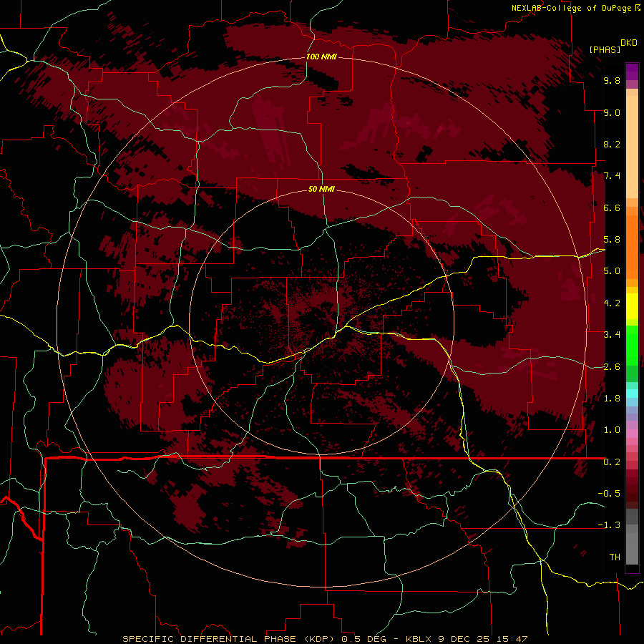Image resolution: width=644 pixels, height=644 pixels.
Task: Click the TH threshold legend label
Action: [615, 557]
